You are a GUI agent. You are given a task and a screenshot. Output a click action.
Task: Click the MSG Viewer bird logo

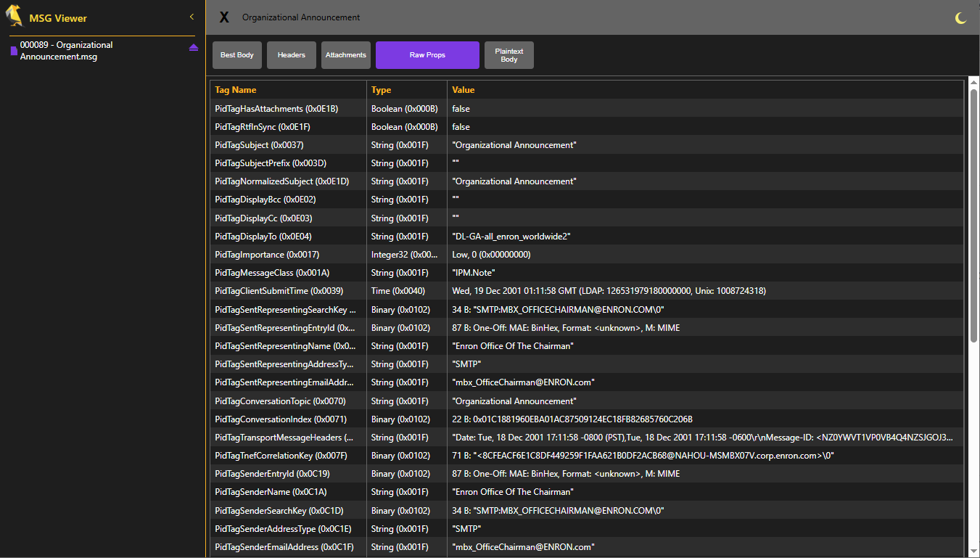click(15, 17)
